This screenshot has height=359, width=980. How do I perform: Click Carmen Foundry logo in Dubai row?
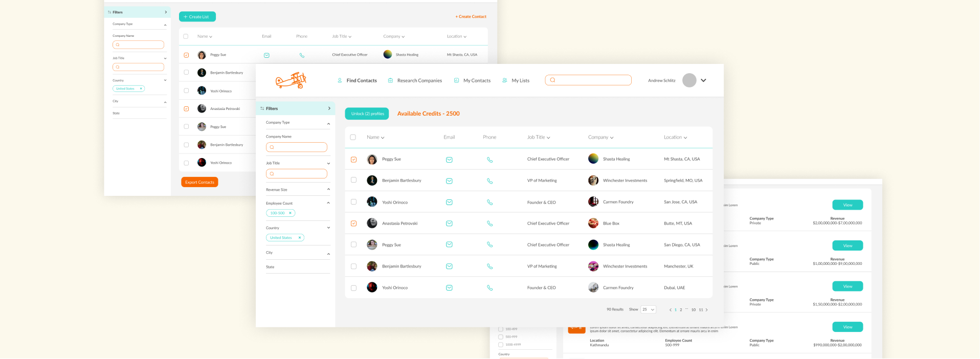[x=593, y=287]
